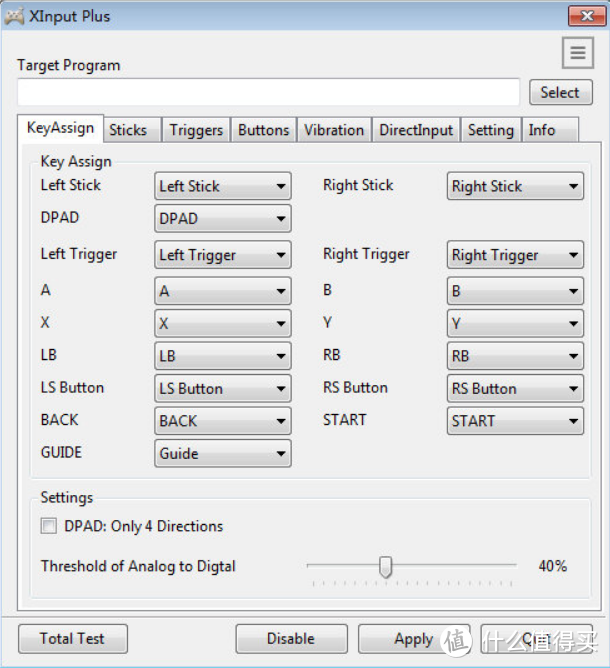Screen dimensions: 610x668
Task: Switch to the Vibration tab
Action: point(334,130)
